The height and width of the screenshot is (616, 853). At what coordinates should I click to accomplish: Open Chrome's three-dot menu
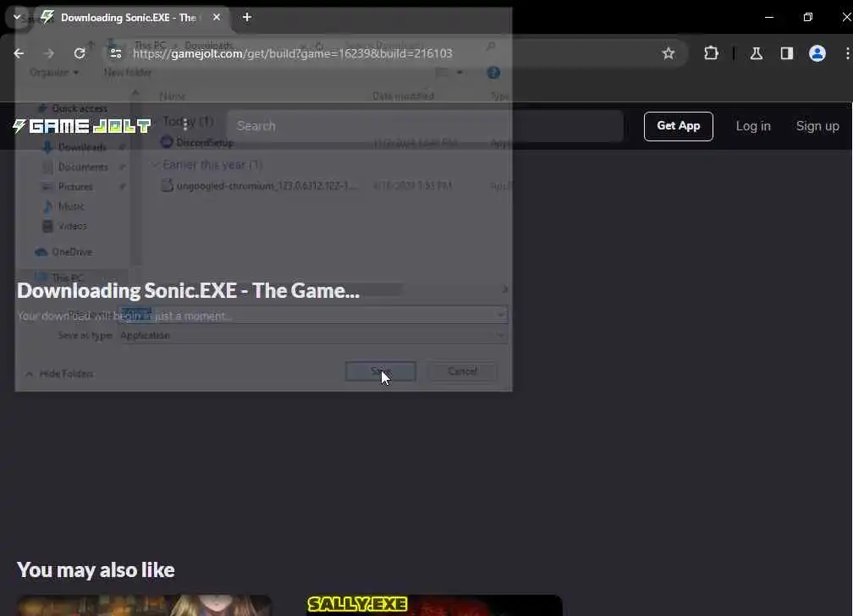point(847,53)
